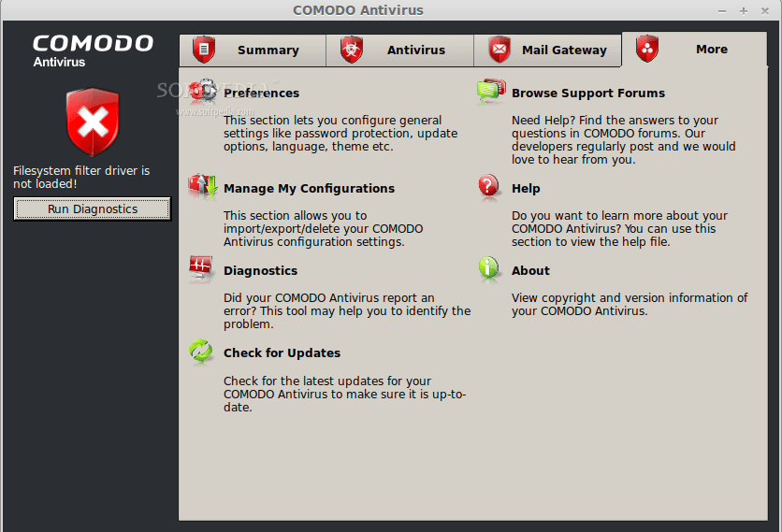
Task: Click the Preferences description text
Action: 340,133
